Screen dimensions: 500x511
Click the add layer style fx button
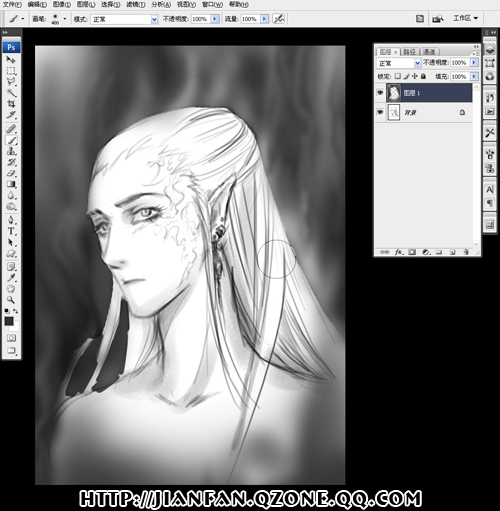(398, 252)
